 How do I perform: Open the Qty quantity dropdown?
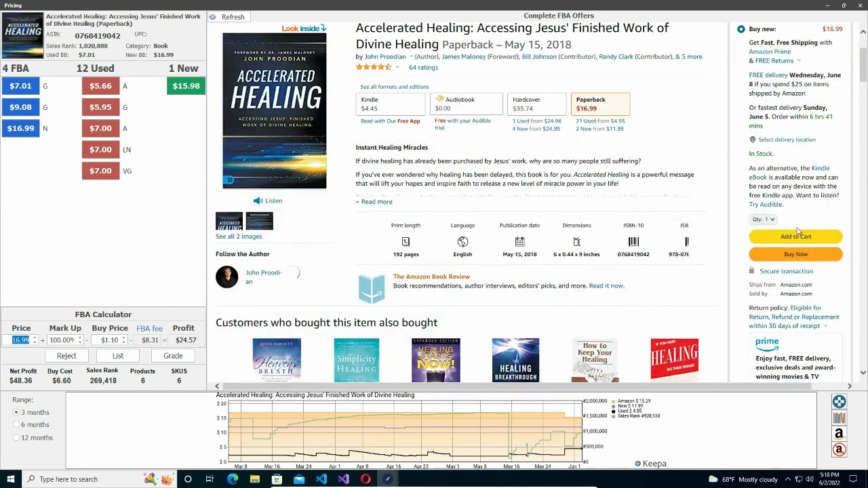tap(764, 219)
